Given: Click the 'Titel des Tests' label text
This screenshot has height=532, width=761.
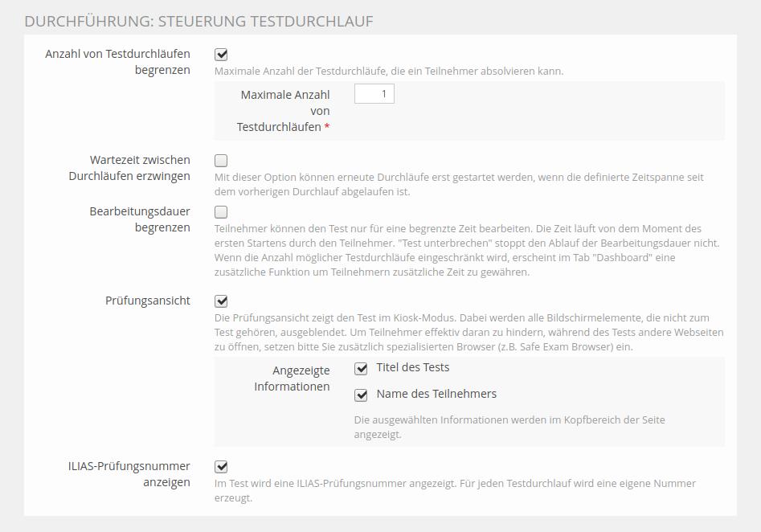Looking at the screenshot, I should [413, 368].
